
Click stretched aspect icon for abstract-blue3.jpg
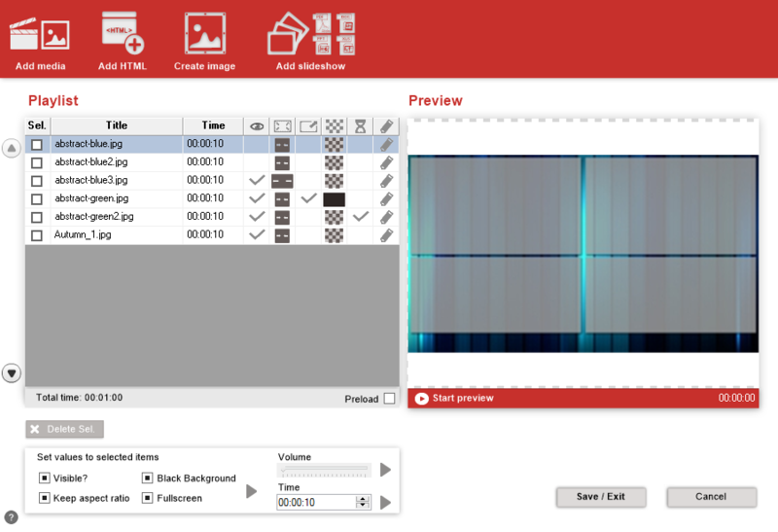click(x=282, y=181)
